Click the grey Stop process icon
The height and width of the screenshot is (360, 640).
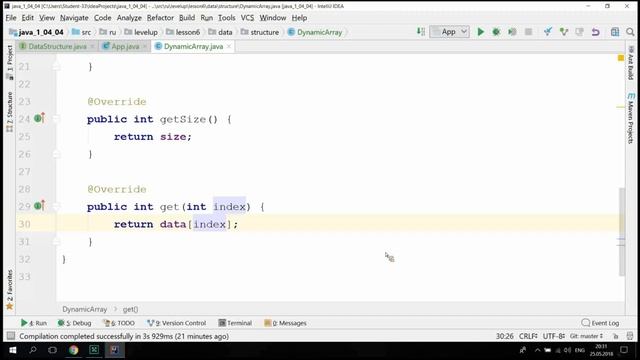(528, 32)
